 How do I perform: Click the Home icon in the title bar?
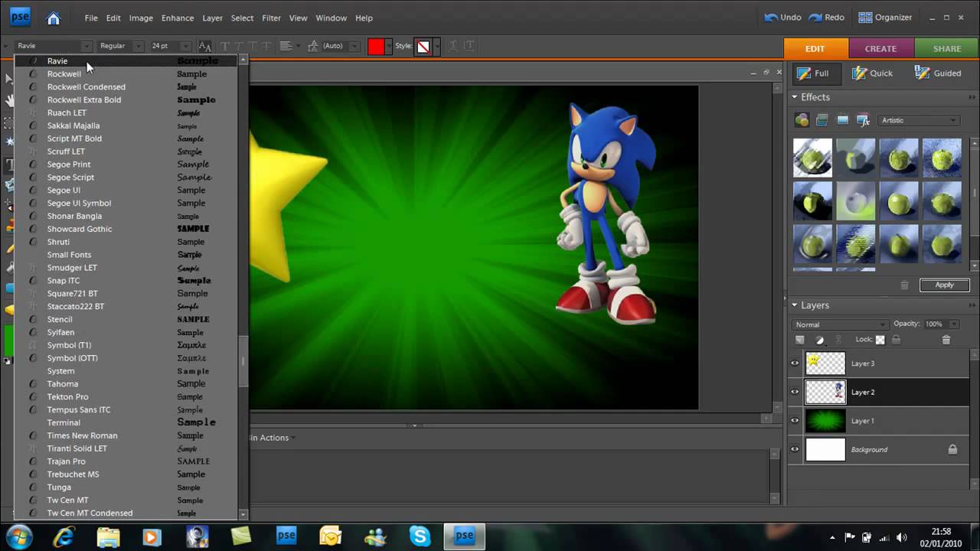click(53, 18)
